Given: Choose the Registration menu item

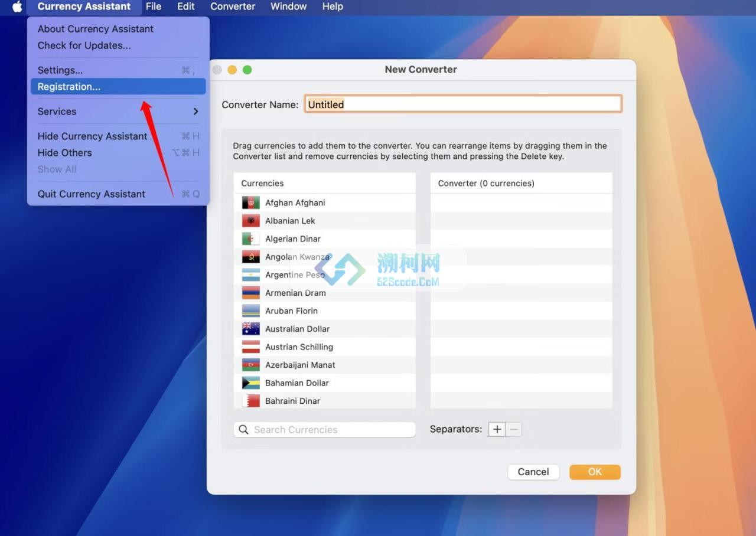Looking at the screenshot, I should pyautogui.click(x=118, y=87).
